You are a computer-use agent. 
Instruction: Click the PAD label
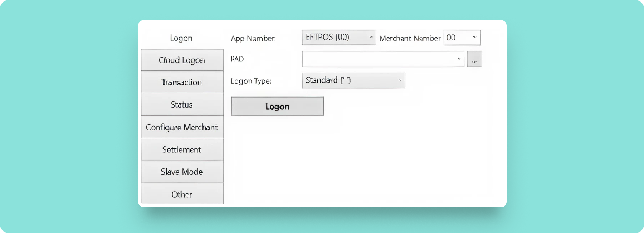[x=237, y=59]
